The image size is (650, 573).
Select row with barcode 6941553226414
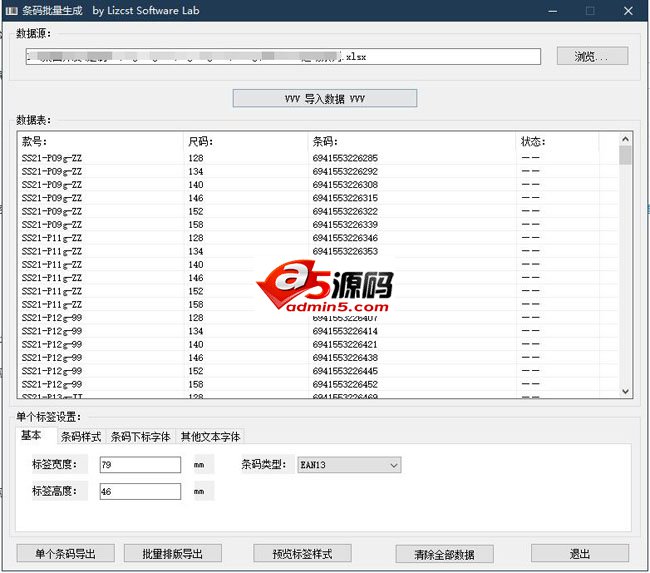pos(318,331)
